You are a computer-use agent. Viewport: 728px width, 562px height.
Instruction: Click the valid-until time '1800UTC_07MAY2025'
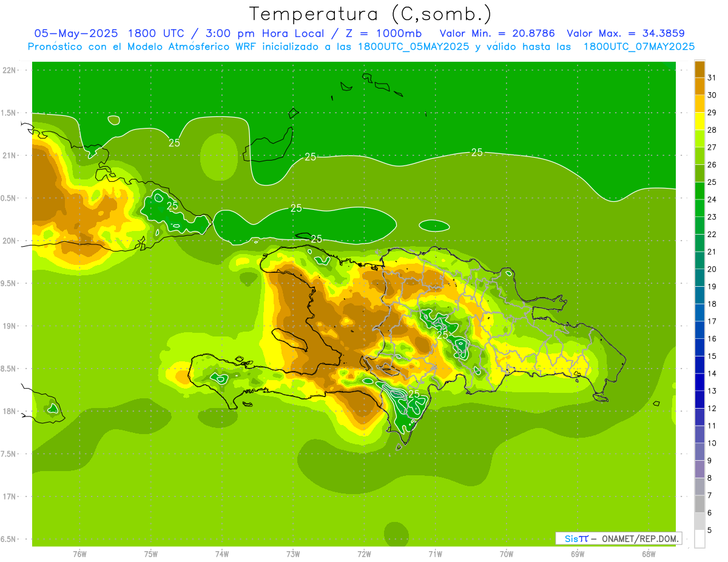pyautogui.click(x=639, y=47)
